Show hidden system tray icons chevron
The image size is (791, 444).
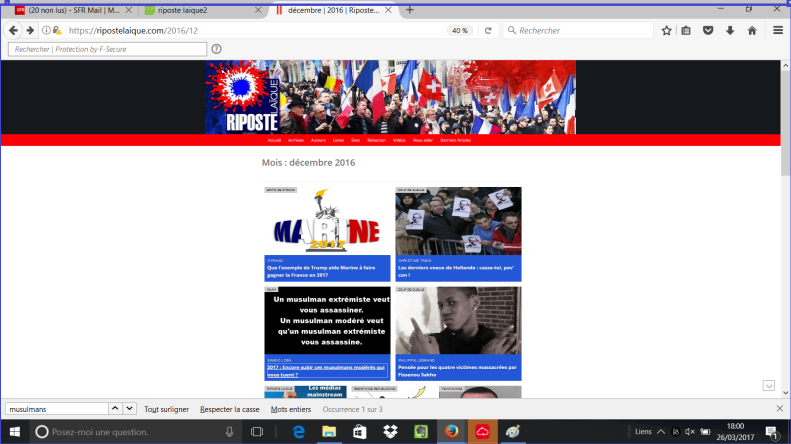pyautogui.click(x=662, y=431)
